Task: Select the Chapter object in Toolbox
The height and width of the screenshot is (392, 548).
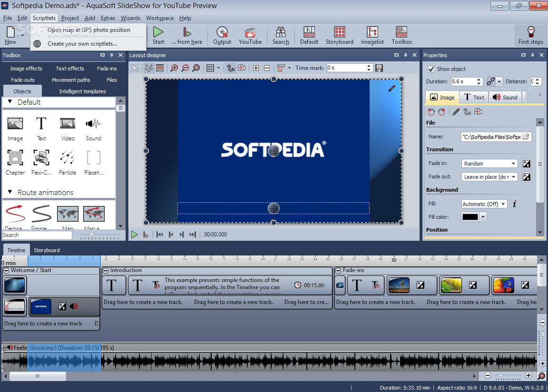Action: coord(15,162)
